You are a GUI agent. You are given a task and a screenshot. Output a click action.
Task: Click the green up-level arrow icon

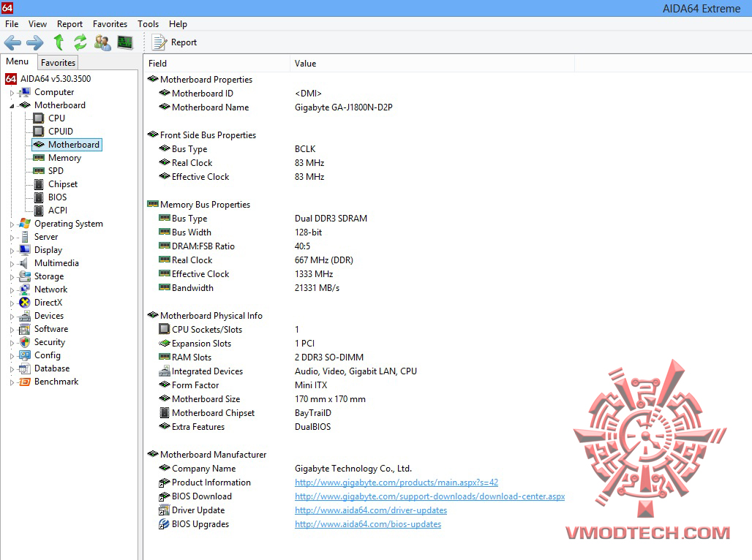point(59,42)
